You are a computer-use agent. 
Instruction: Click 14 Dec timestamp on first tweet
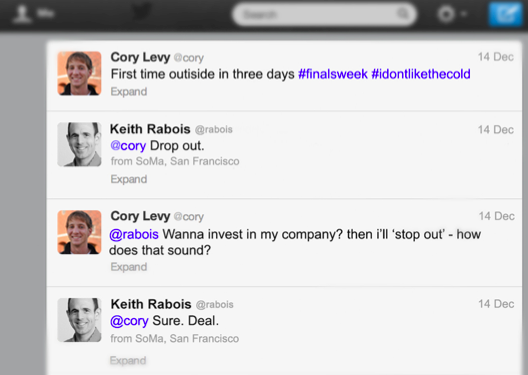496,57
